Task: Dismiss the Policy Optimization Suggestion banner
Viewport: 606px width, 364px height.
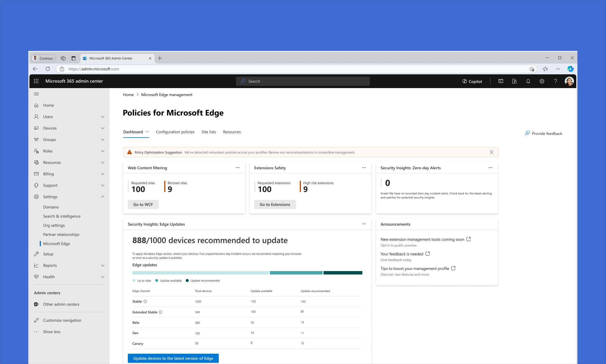Action: pyautogui.click(x=492, y=152)
